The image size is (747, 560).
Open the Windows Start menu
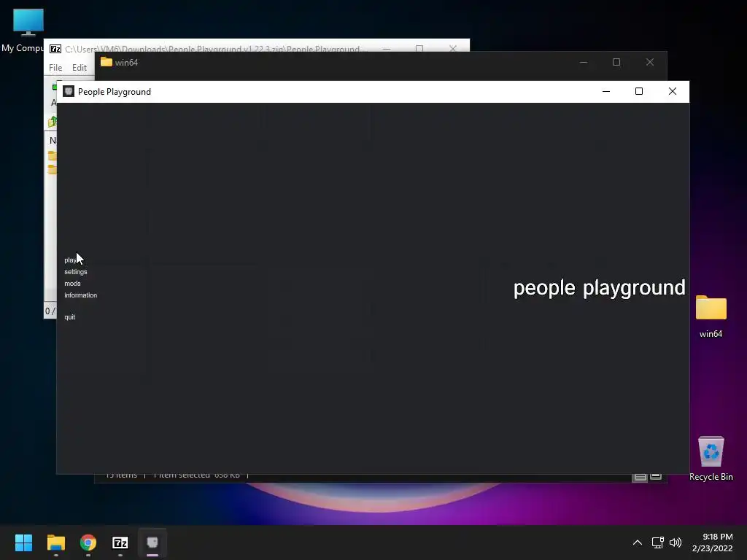click(x=23, y=542)
